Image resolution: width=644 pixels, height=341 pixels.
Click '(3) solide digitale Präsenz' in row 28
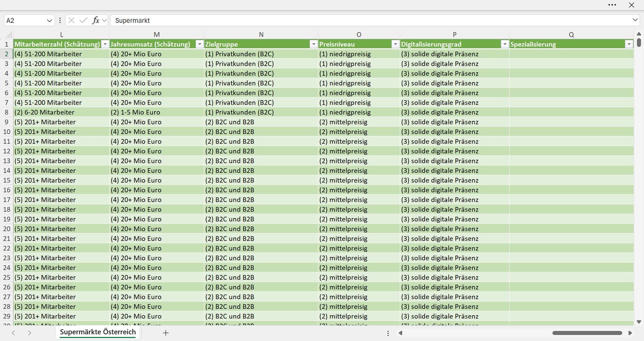click(454, 307)
